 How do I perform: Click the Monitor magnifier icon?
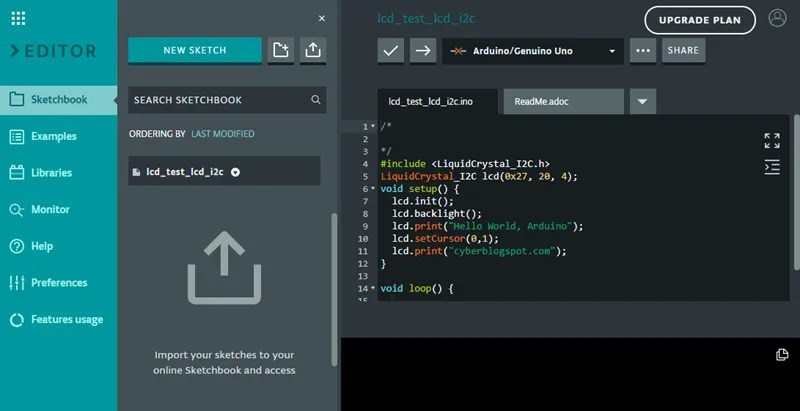(x=17, y=210)
